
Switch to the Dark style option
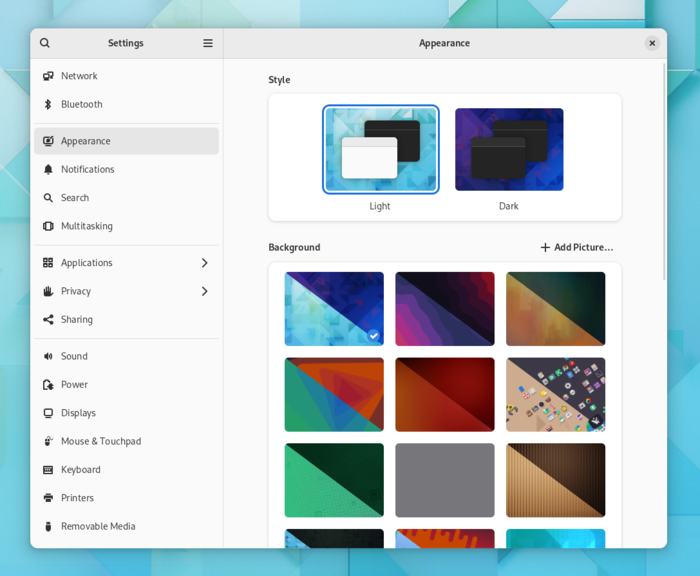tap(509, 150)
